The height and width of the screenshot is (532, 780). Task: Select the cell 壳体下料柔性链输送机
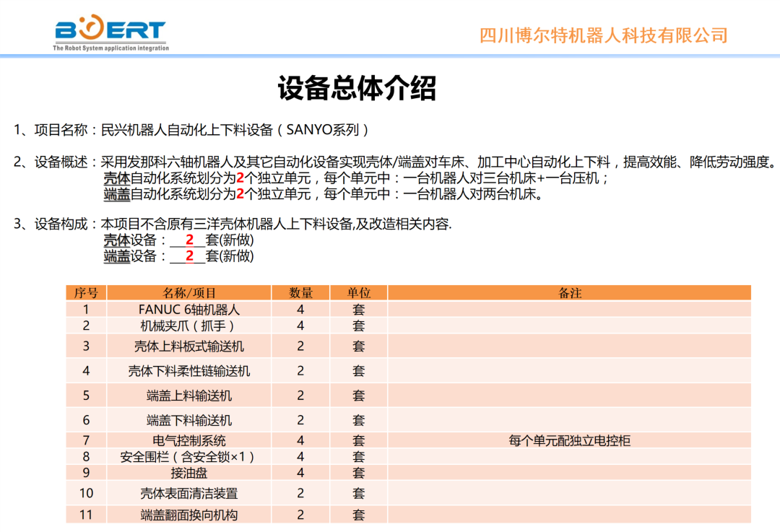[189, 371]
